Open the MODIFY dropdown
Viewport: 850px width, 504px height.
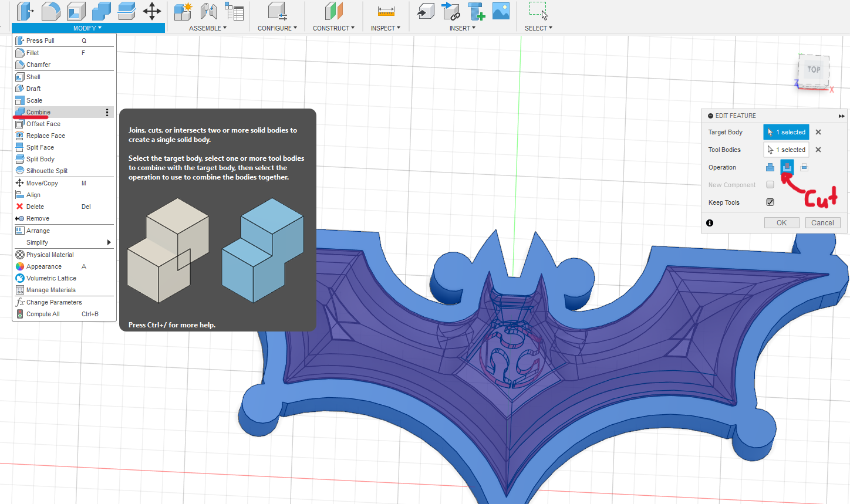pos(88,28)
